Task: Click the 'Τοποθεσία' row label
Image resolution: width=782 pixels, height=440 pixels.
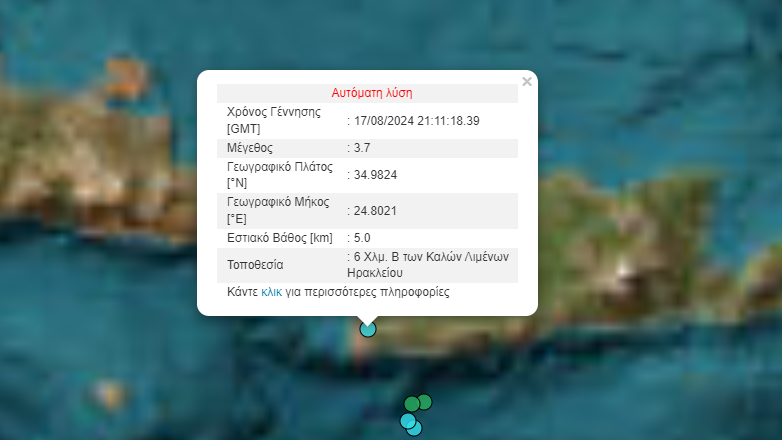Action: tap(255, 265)
